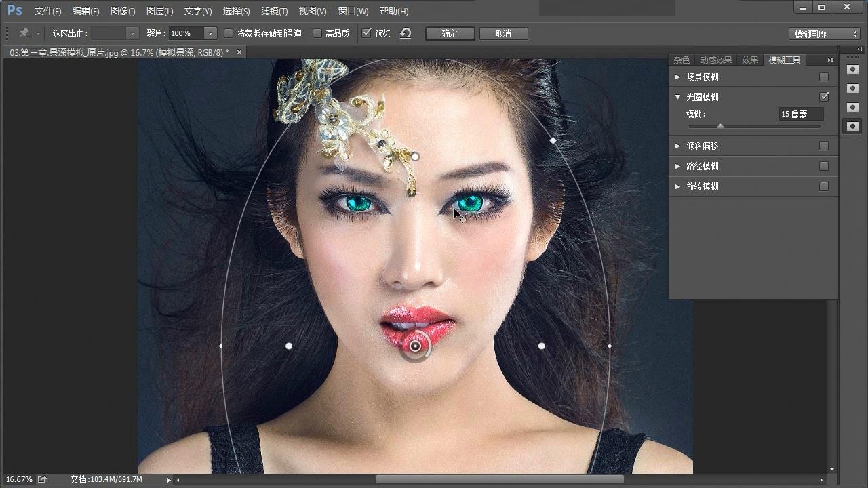This screenshot has height=488, width=868.
Task: Expand the 旋转模糊 section triangle
Action: pos(677,186)
